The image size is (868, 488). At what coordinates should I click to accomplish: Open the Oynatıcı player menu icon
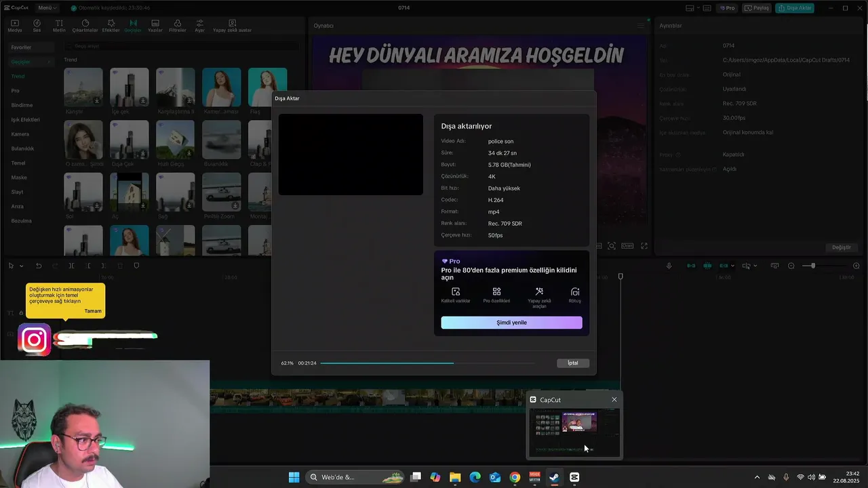pyautogui.click(x=640, y=26)
